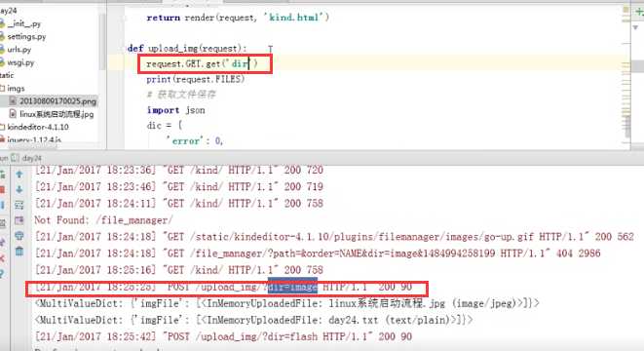Click the scroll-to-end icon in console toolbar
This screenshot has height=351, width=644.
[x=19, y=220]
